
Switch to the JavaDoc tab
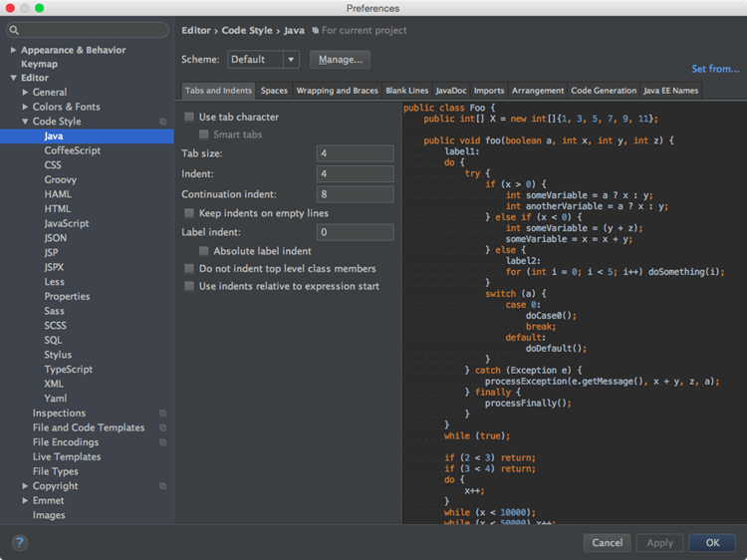pyautogui.click(x=450, y=91)
